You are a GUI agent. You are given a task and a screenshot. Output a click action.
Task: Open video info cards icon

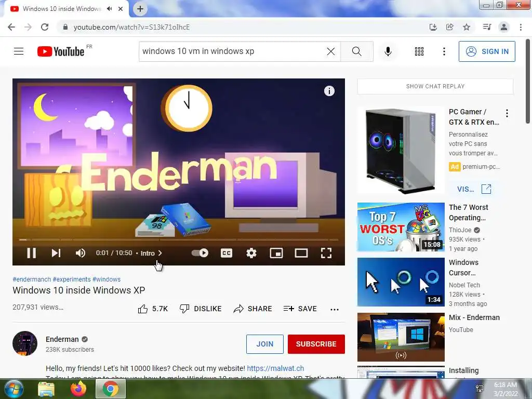tap(329, 91)
